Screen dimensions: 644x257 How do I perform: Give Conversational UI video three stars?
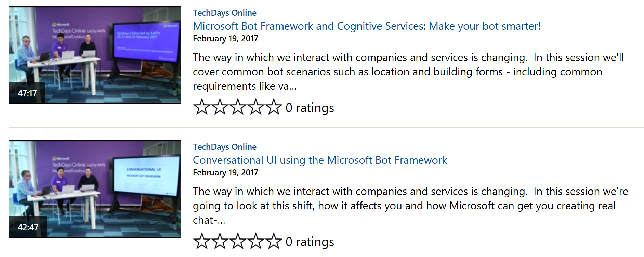(238, 241)
